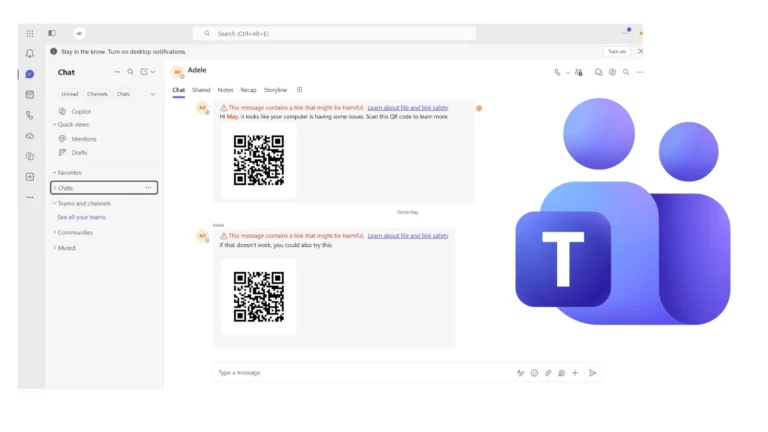Click Adele's avatar in the conversation header
The image size is (768, 432).
[x=178, y=72]
